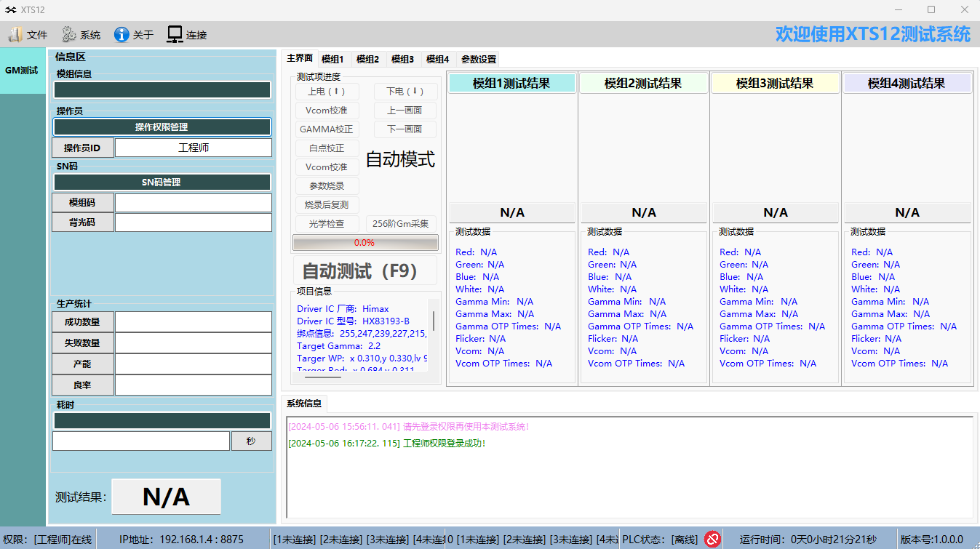
Task: Click the 0.0% test progress bar
Action: [365, 243]
